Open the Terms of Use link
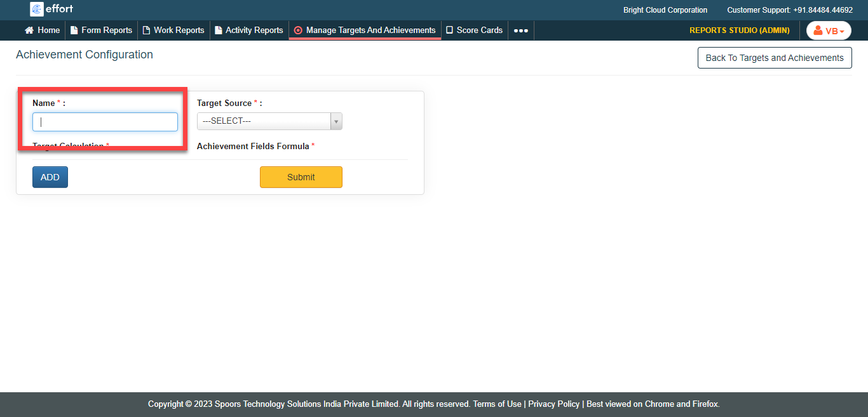Screen dimensions: 868x417 pos(497,404)
